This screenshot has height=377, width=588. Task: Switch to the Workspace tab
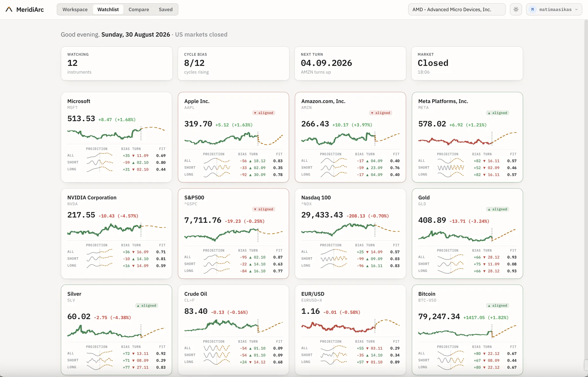pos(75,9)
